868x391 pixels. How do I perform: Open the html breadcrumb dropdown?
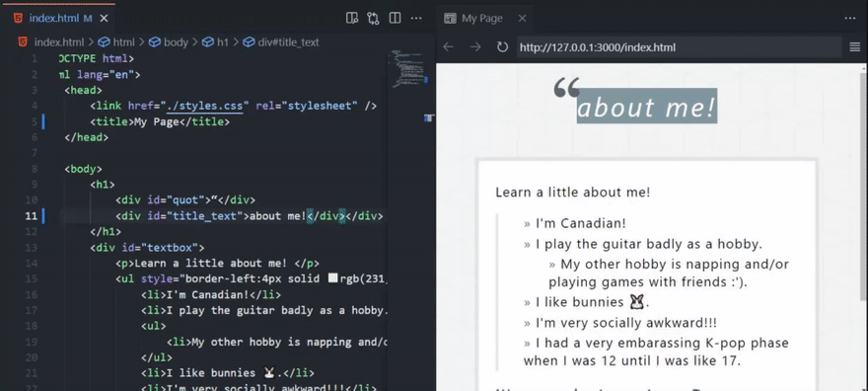tap(117, 42)
